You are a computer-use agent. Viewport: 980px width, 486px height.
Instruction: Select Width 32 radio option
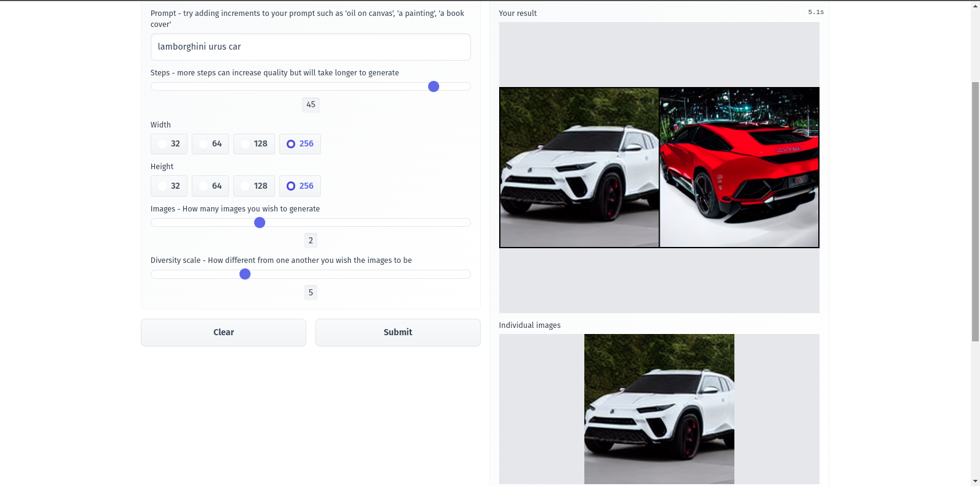pyautogui.click(x=169, y=144)
